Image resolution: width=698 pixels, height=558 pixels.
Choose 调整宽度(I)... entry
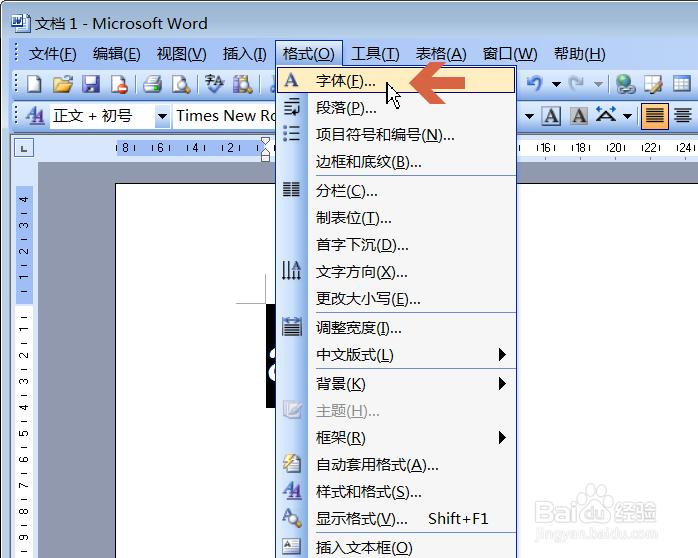396,328
